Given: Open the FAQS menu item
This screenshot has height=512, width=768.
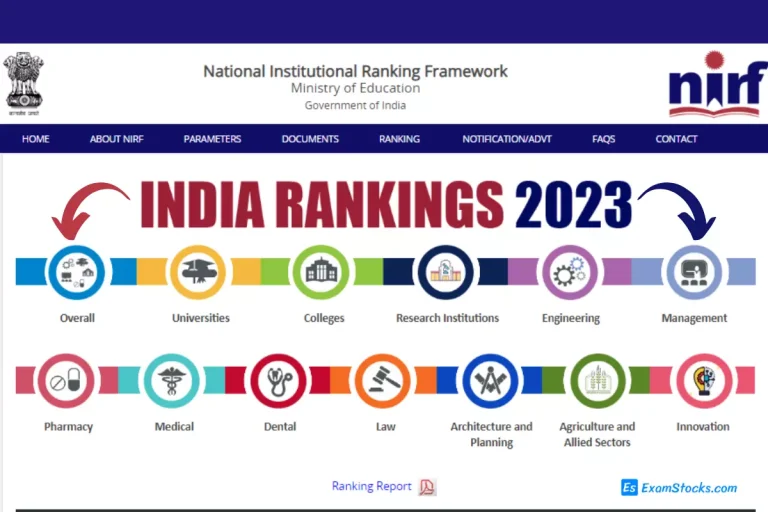Looking at the screenshot, I should [x=603, y=139].
